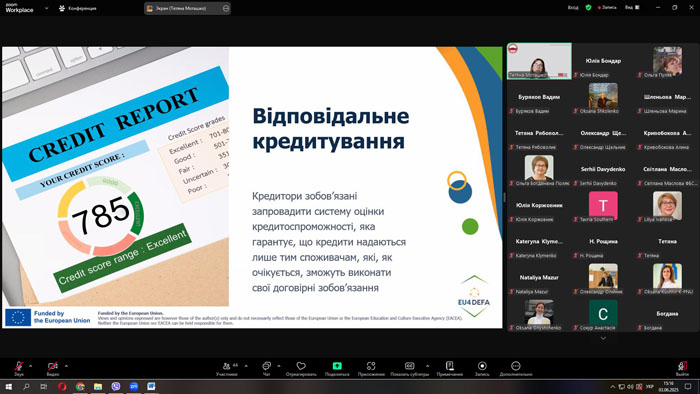Viewport: 700px width, 394px height.
Task: Select the Конференция tab at top
Action: [x=78, y=8]
